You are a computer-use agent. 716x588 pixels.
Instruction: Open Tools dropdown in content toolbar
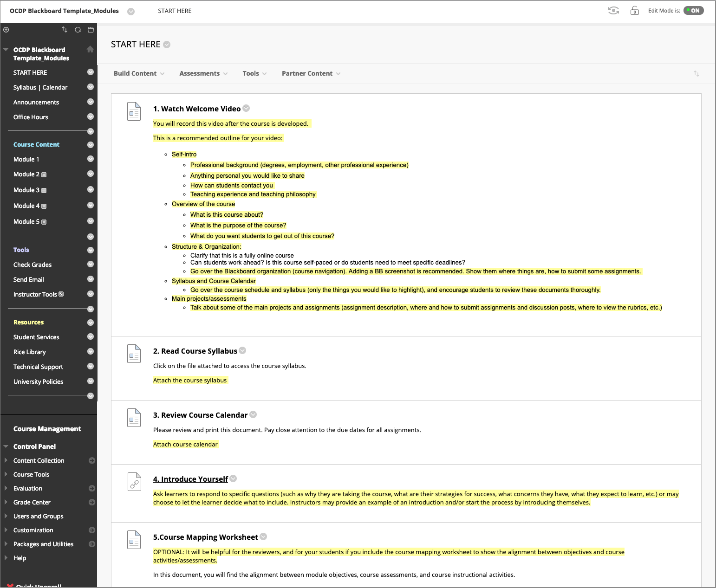click(254, 73)
